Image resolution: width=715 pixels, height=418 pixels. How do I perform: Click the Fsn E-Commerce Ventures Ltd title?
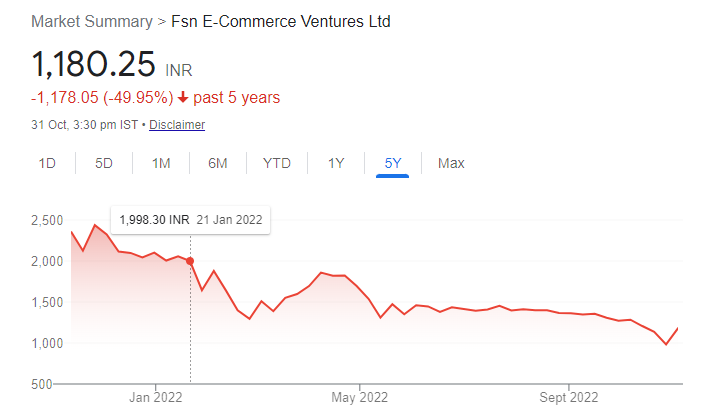(280, 21)
